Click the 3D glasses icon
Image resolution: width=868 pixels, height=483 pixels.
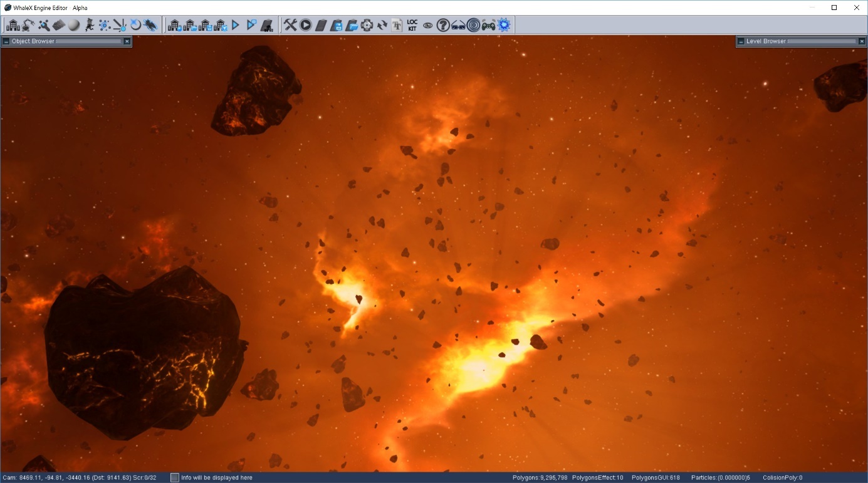tap(458, 25)
